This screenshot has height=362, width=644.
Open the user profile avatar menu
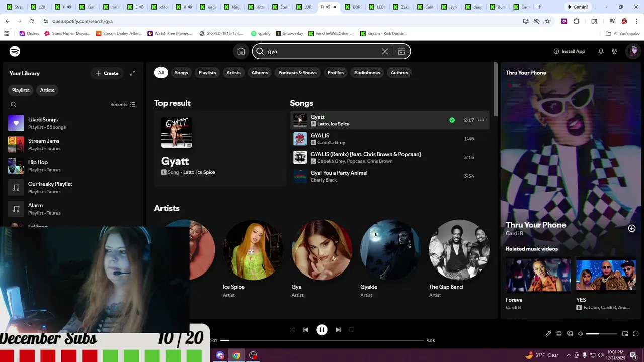633,51
